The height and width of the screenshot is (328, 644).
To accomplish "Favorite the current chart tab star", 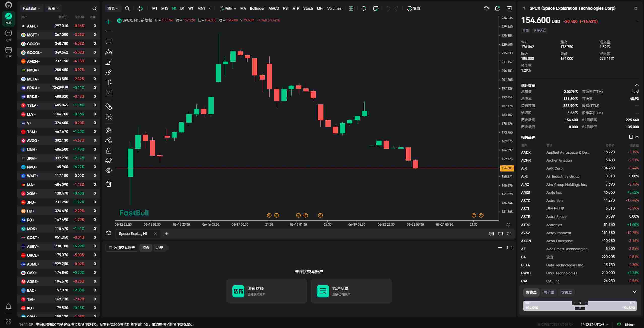I will point(109,233).
